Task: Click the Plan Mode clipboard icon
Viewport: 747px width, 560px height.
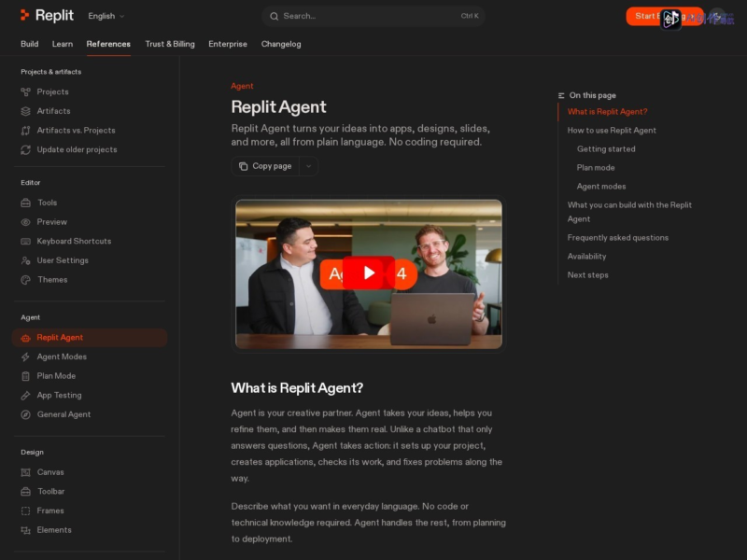Action: [x=26, y=376]
